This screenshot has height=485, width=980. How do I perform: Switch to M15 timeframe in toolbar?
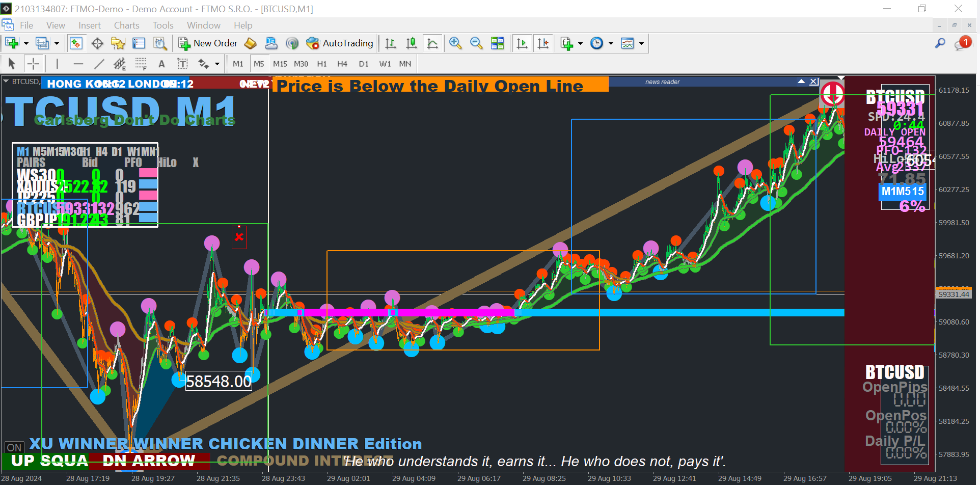tap(280, 64)
